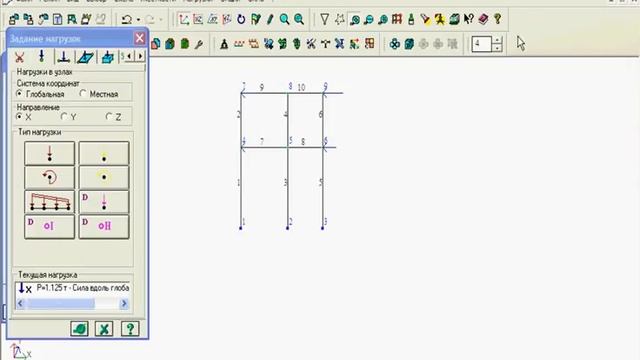Screen dimensions: 640x360
Task: Switch to the plate loads tab
Action: [x=85, y=57]
